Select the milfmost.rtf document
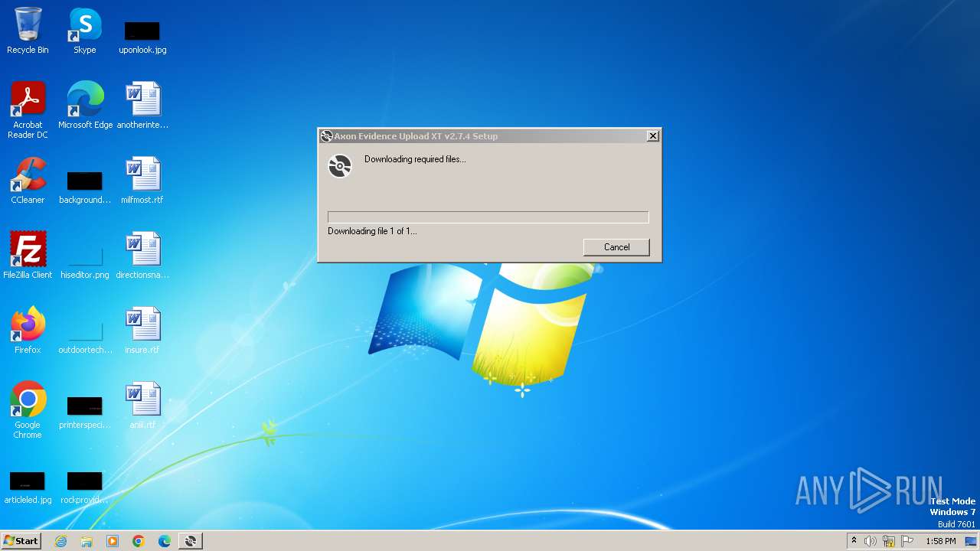 point(142,181)
